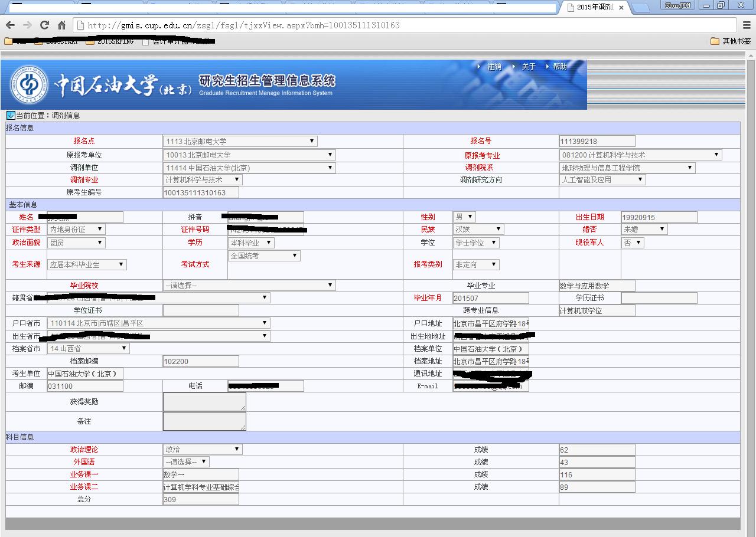Open the 婚否 dropdown 未婚
The height and width of the screenshot is (537, 756).
click(x=644, y=229)
